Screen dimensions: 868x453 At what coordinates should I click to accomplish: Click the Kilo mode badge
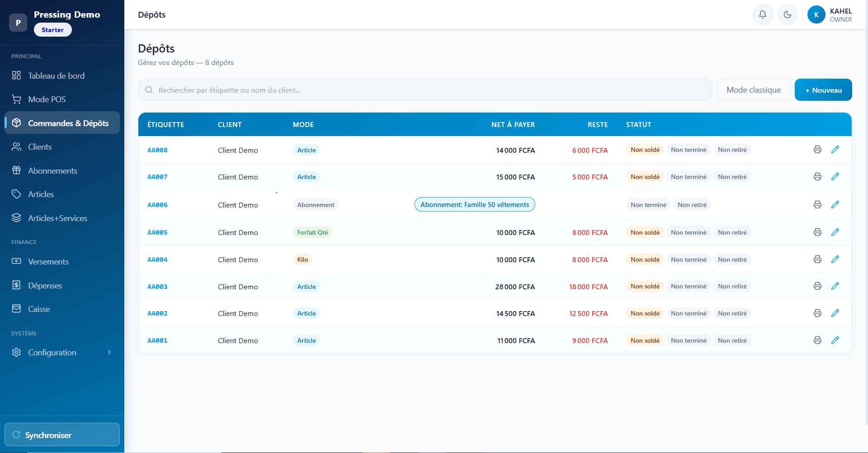click(x=302, y=260)
